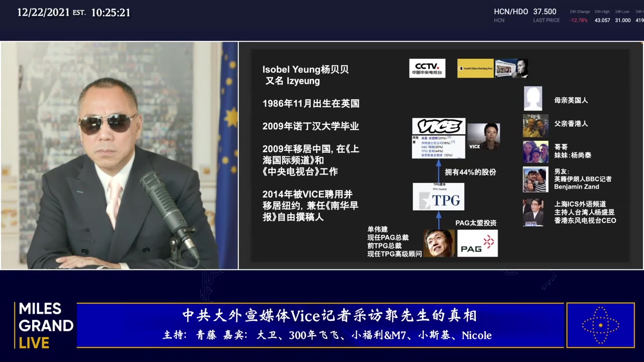This screenshot has height=362, width=644.
Task: Click the paragraph starting 2009年移居中国
Action: pos(311,160)
